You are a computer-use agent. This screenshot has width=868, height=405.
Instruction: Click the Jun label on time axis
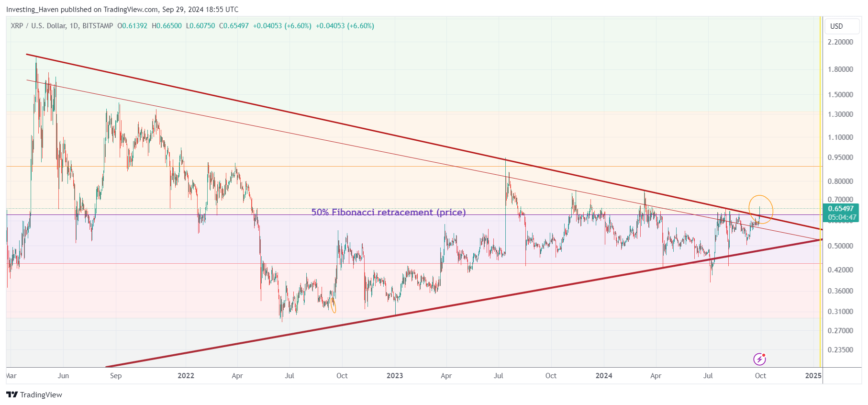point(63,376)
